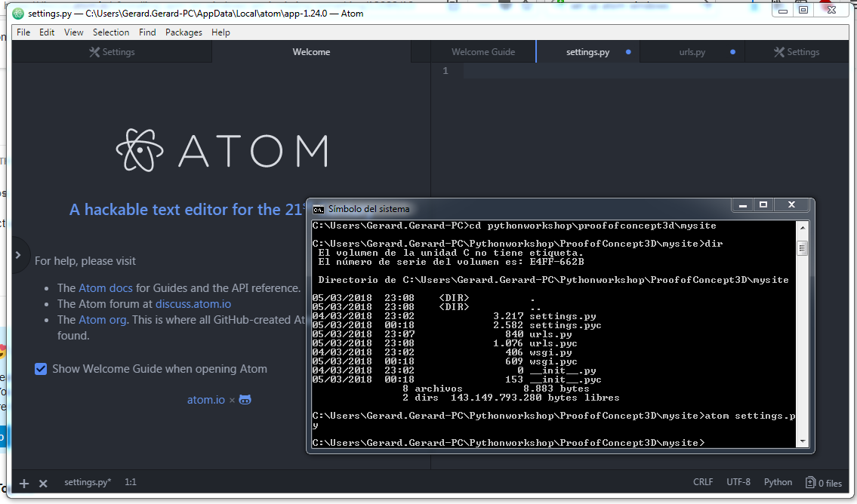Click urls.py in the dir listing
857x504 pixels.
click(550, 334)
